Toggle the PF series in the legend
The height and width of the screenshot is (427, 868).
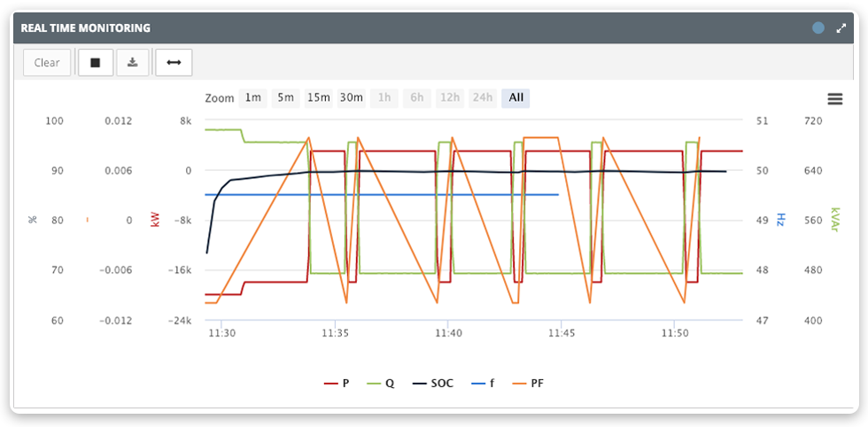[x=528, y=384]
